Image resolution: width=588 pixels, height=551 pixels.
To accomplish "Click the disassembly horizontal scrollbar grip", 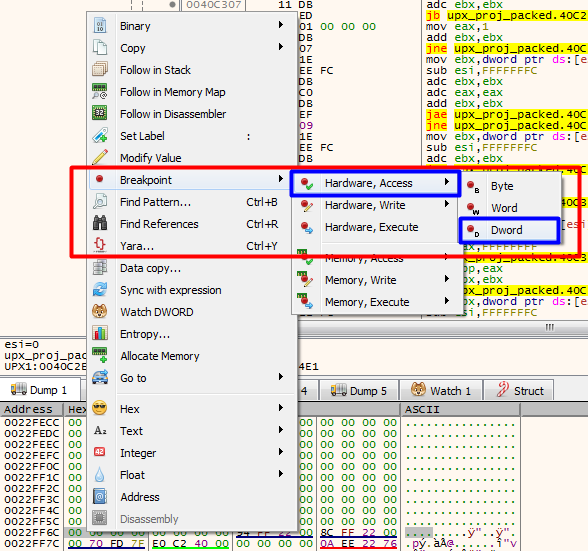I will [x=549, y=327].
